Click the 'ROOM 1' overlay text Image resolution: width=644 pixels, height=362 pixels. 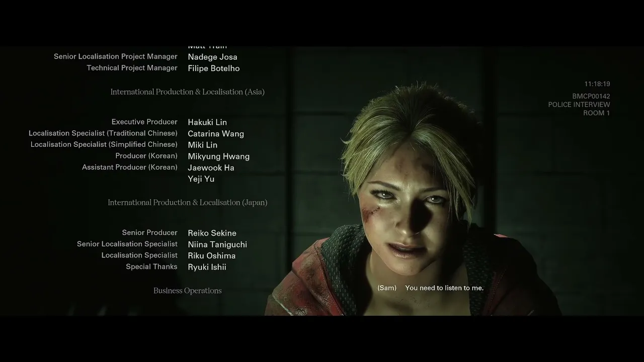[597, 113]
